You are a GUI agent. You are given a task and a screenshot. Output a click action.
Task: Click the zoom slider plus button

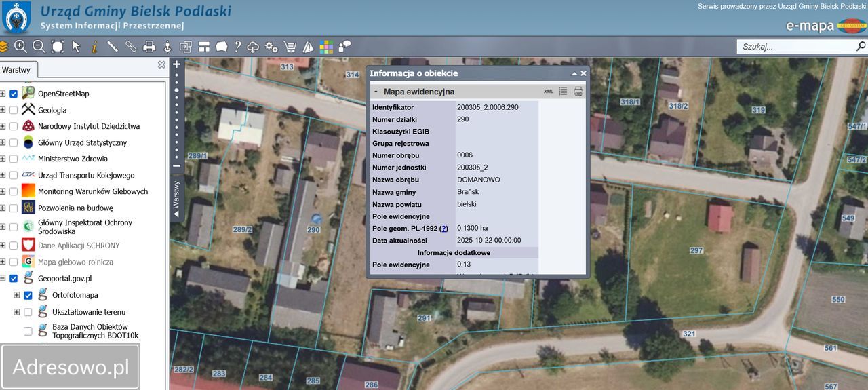point(176,65)
